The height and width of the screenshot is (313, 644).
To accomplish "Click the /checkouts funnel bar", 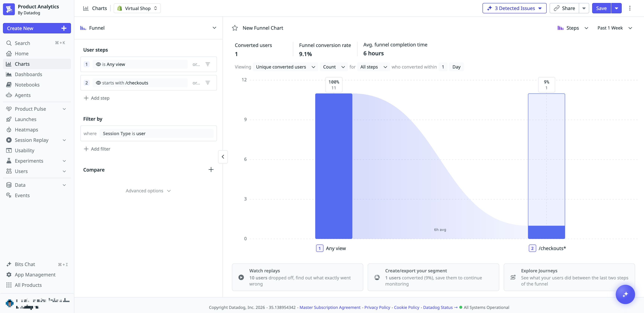I will tap(546, 166).
